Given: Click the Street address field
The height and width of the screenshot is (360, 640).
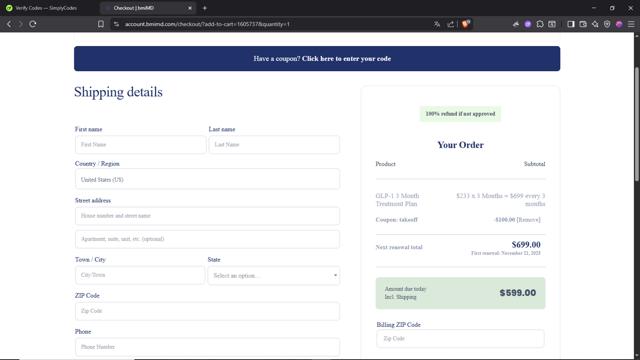Looking at the screenshot, I should click(207, 216).
